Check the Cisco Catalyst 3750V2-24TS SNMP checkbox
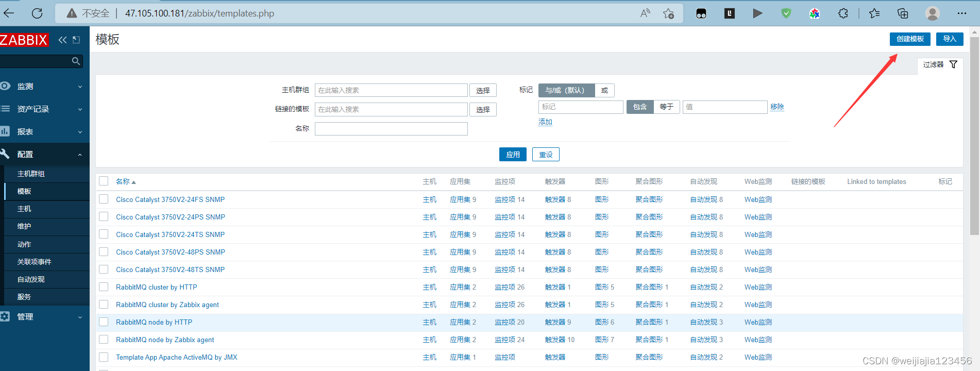The image size is (980, 371). tap(104, 234)
